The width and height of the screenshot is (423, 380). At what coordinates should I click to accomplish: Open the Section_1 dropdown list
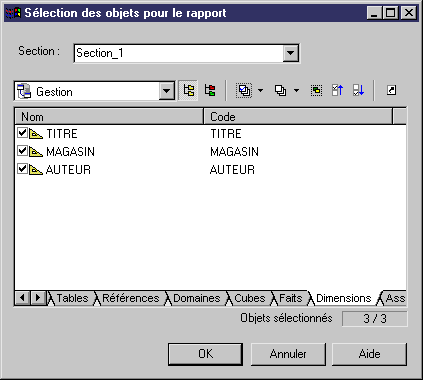click(x=291, y=53)
